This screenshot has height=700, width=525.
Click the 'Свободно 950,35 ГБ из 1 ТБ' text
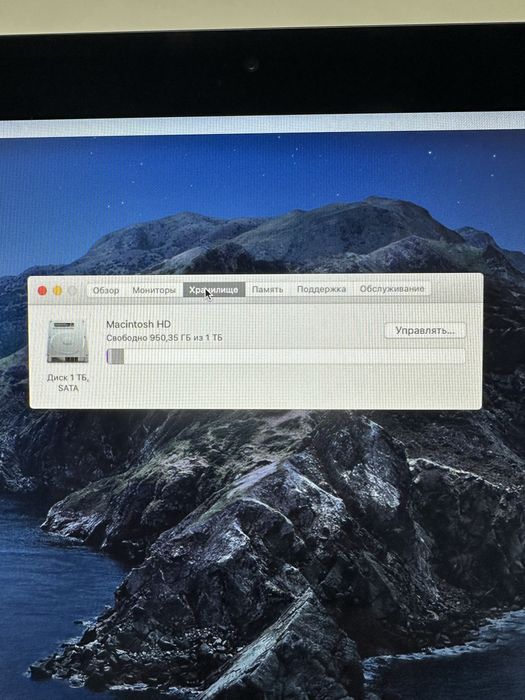coord(164,338)
